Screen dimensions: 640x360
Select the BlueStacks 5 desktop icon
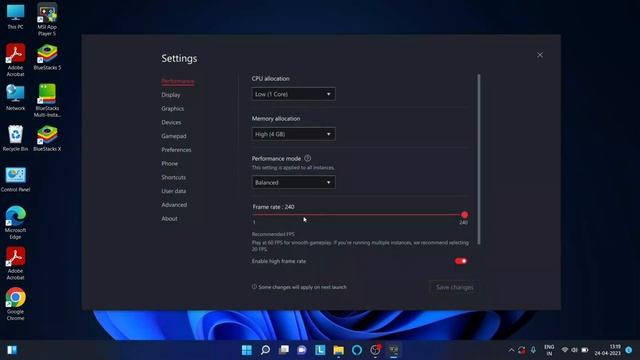[x=47, y=58]
